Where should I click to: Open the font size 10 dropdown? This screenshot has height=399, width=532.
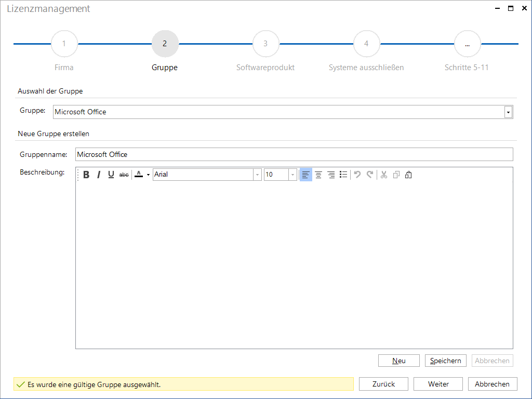[293, 175]
